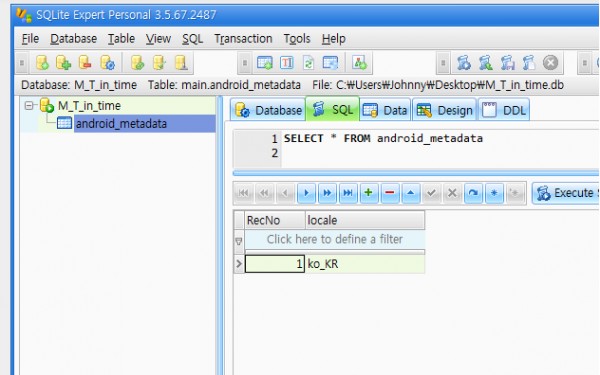The height and width of the screenshot is (375, 600).
Task: Click the New SQL script scroll icon
Action: (x=529, y=63)
